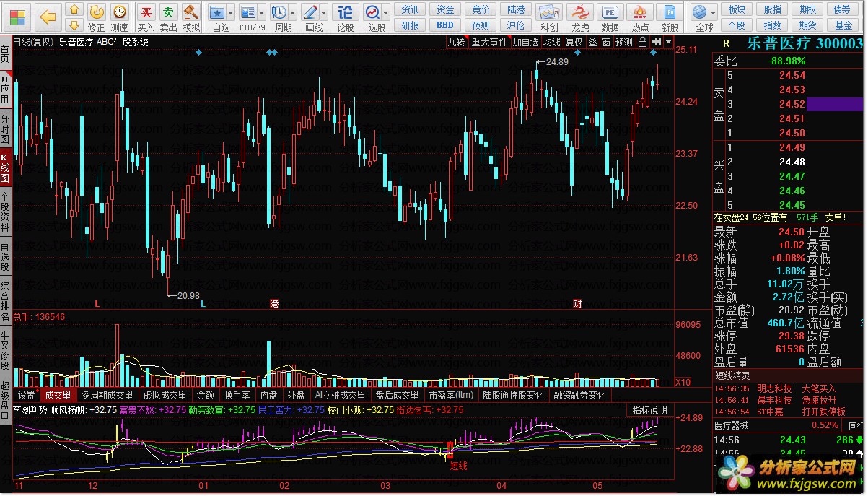Click the 期货 futures button

pos(807,25)
